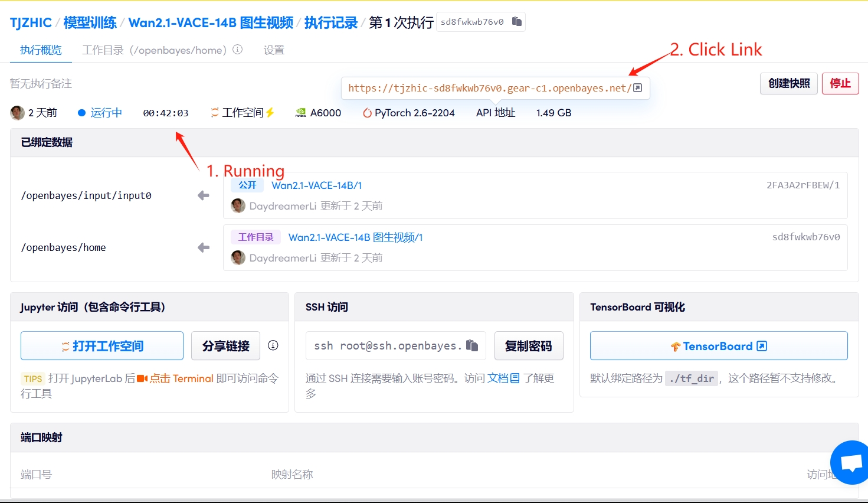Screen dimensions: 868x503
Task: Stop the execution with the 停止 button
Action: [840, 83]
